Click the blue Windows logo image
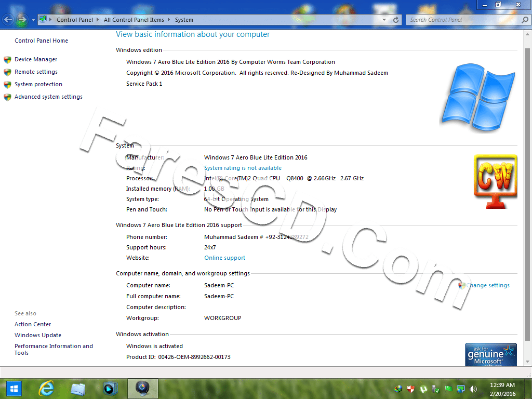Screen dimensions: 532x399 click(x=478, y=97)
